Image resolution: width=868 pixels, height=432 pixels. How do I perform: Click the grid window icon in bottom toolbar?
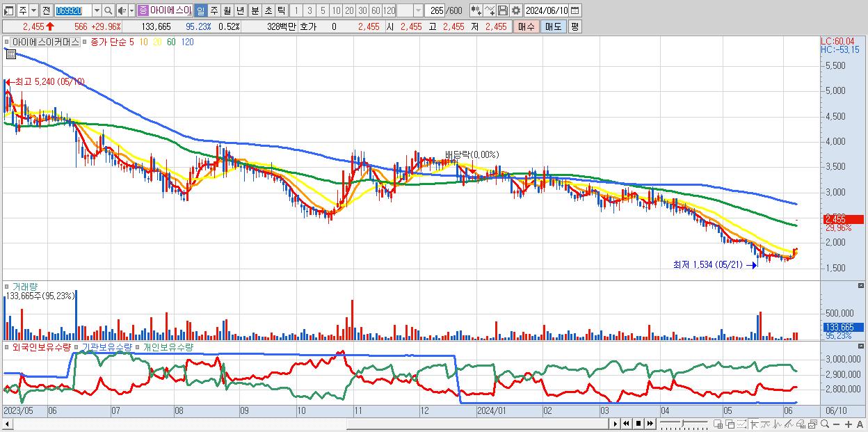click(718, 424)
